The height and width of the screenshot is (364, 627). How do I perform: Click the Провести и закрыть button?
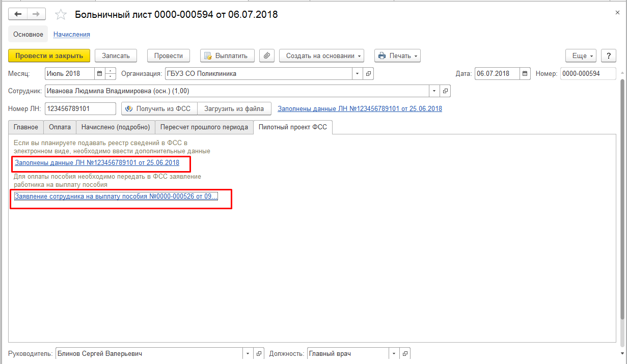click(x=49, y=56)
